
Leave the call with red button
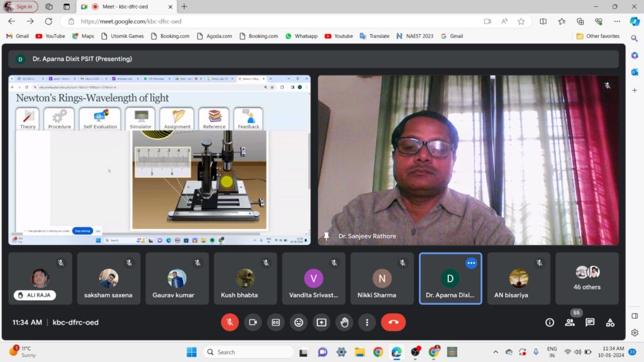click(393, 322)
